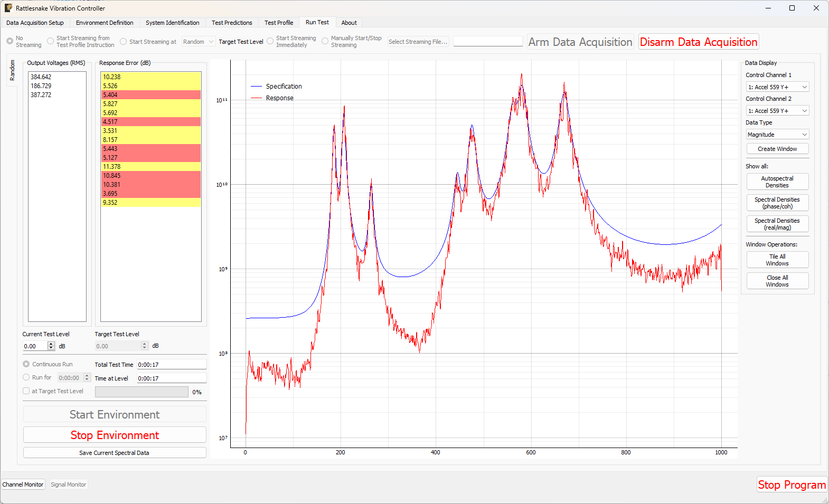
Task: Open the Control Channel 1 dropdown
Action: click(777, 87)
